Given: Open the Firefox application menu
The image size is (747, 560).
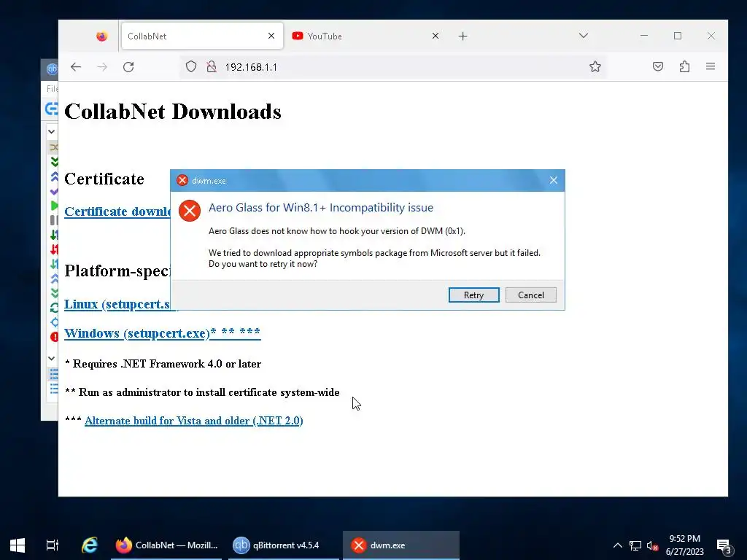Looking at the screenshot, I should [x=711, y=66].
